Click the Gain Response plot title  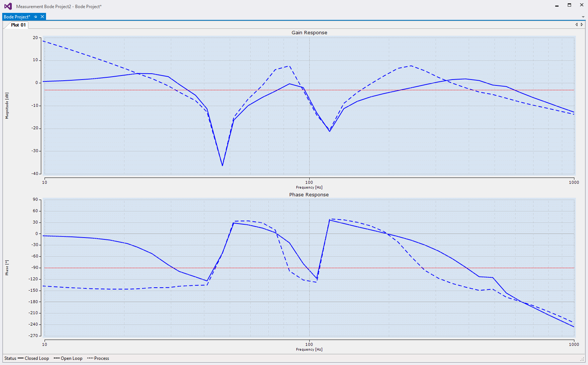tap(309, 32)
